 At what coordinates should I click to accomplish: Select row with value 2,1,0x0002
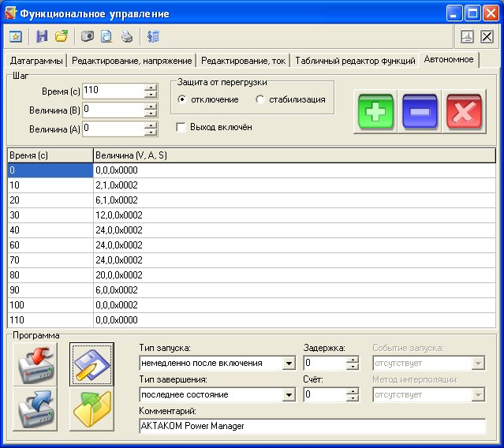click(252, 185)
